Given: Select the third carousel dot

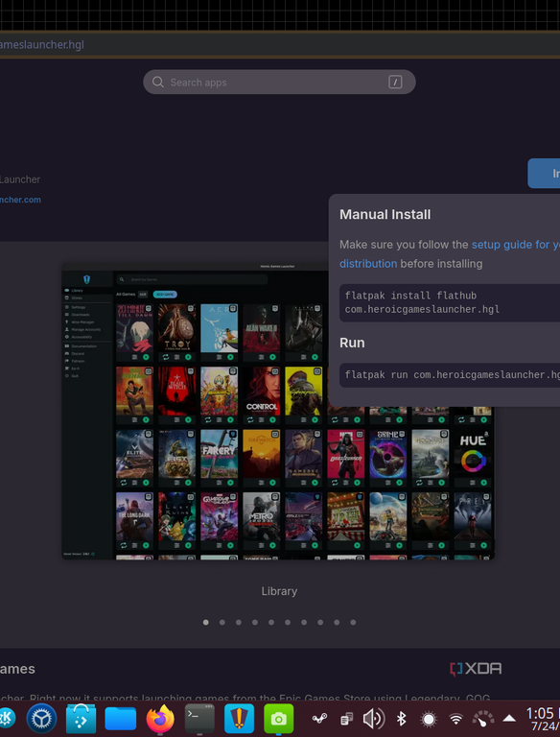Looking at the screenshot, I should (x=239, y=622).
